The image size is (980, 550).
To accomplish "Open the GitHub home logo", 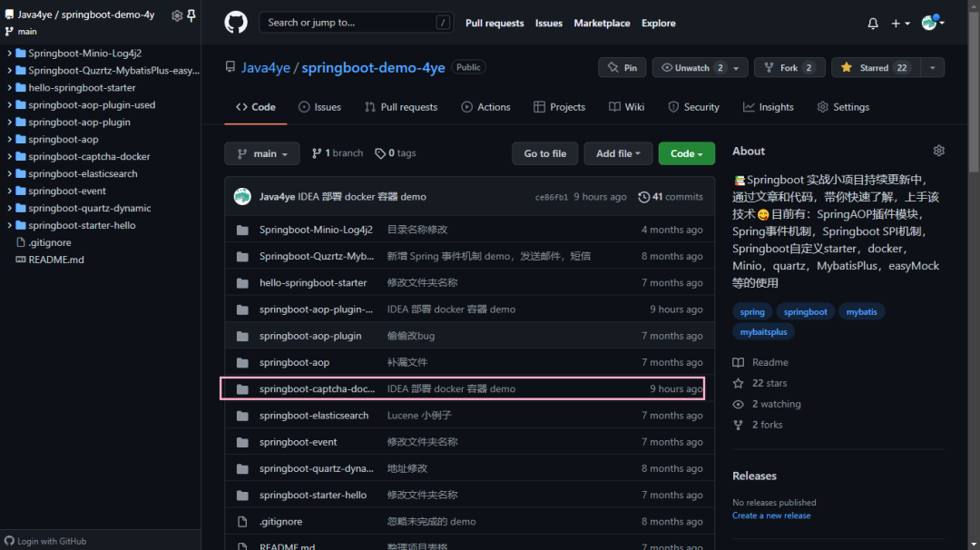I will 236,23.
